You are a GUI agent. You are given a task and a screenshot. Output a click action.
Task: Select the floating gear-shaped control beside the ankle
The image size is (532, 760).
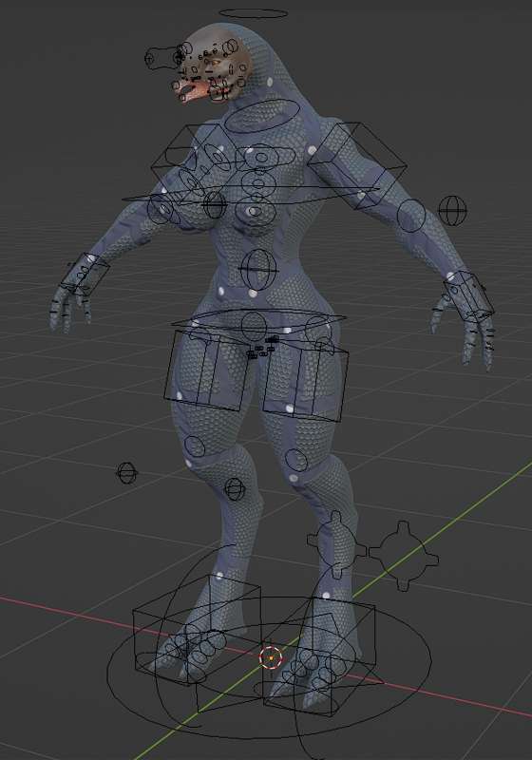click(404, 556)
